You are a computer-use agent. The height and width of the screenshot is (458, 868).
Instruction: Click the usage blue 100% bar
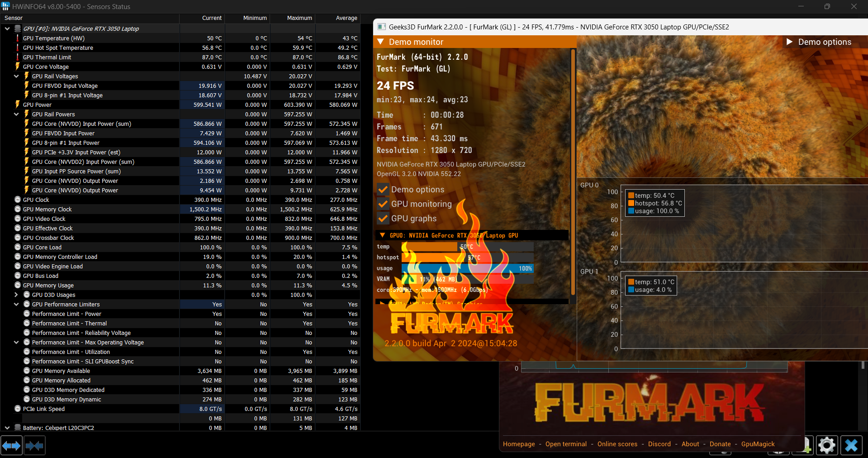pos(468,268)
